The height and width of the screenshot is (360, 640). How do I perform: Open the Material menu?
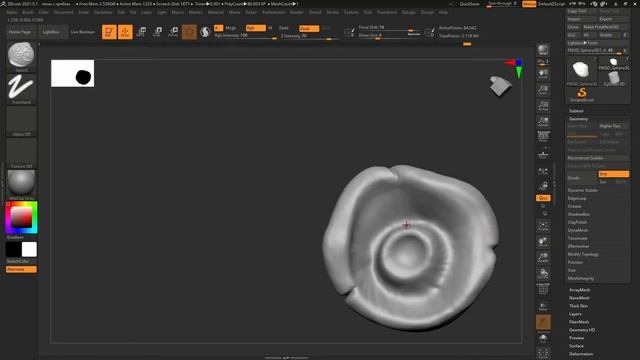pos(216,12)
